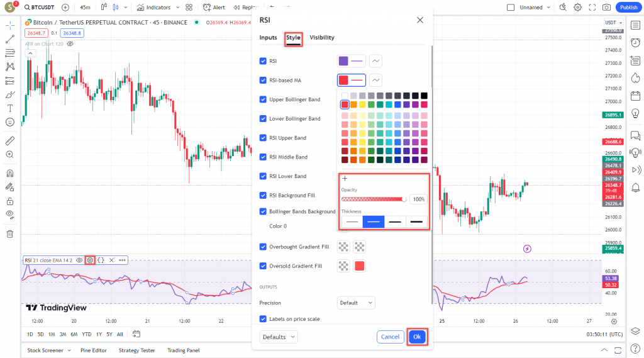Uncheck RSI Middle Band checkbox
Viewport: 644px width, 358px height.
pyautogui.click(x=263, y=157)
